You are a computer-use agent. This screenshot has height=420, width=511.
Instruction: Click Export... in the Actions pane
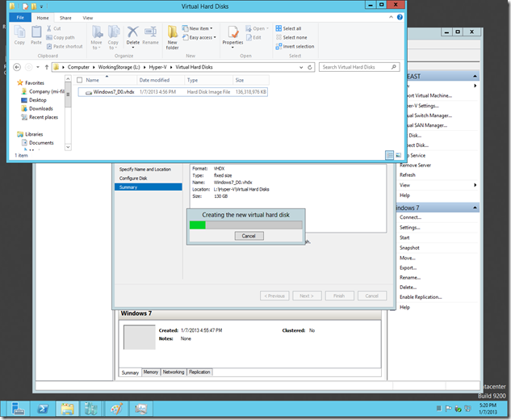pos(408,267)
